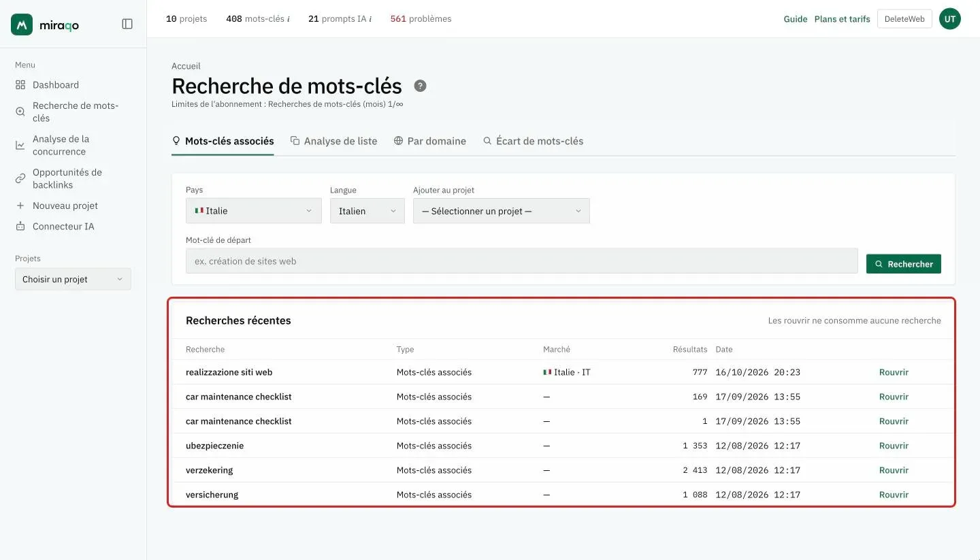Click Rouvrir for the versicherung search

click(894, 495)
